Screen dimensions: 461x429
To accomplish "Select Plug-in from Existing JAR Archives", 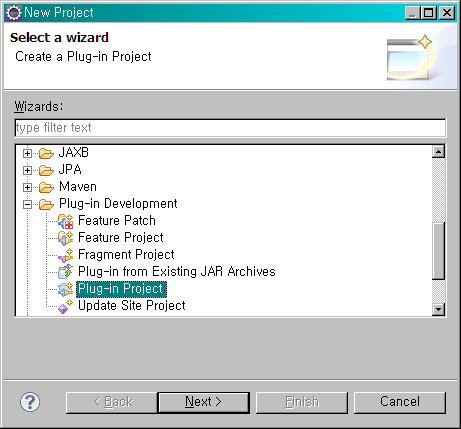I will (177, 272).
